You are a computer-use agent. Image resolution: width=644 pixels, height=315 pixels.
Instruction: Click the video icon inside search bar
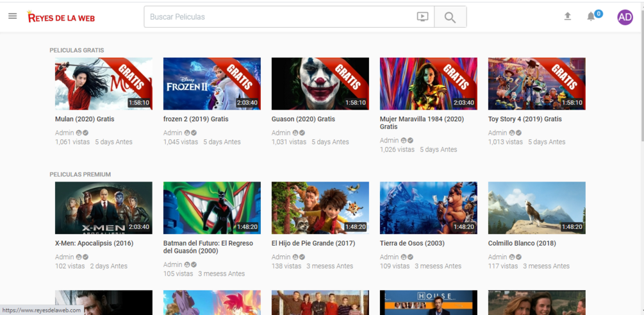point(422,17)
